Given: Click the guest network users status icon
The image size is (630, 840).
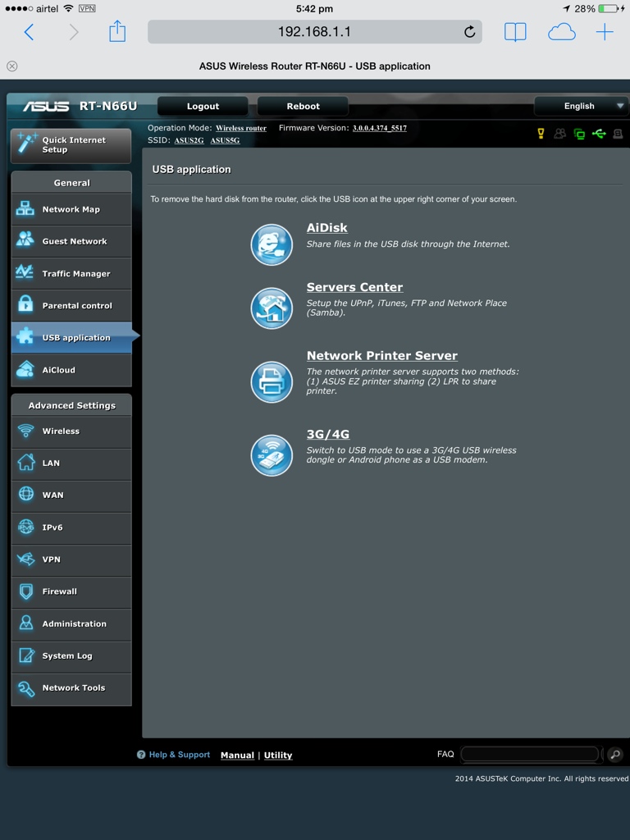Looking at the screenshot, I should click(559, 134).
